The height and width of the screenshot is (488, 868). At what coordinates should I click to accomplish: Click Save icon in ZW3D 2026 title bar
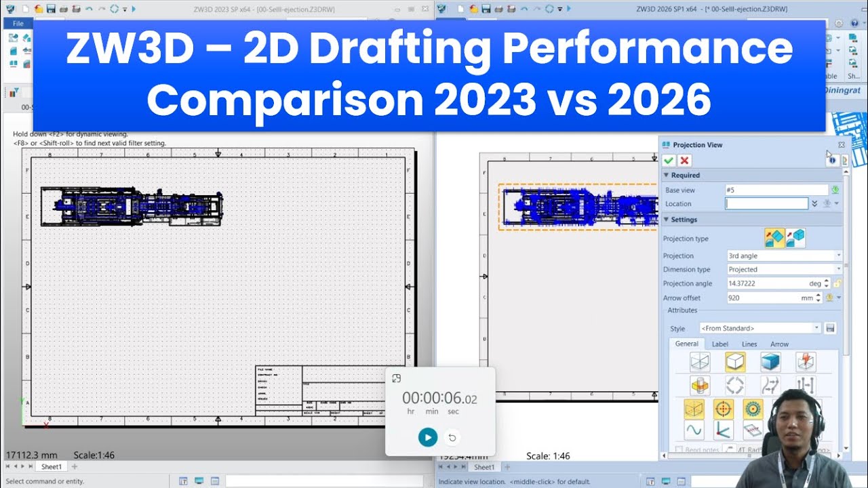(485, 9)
